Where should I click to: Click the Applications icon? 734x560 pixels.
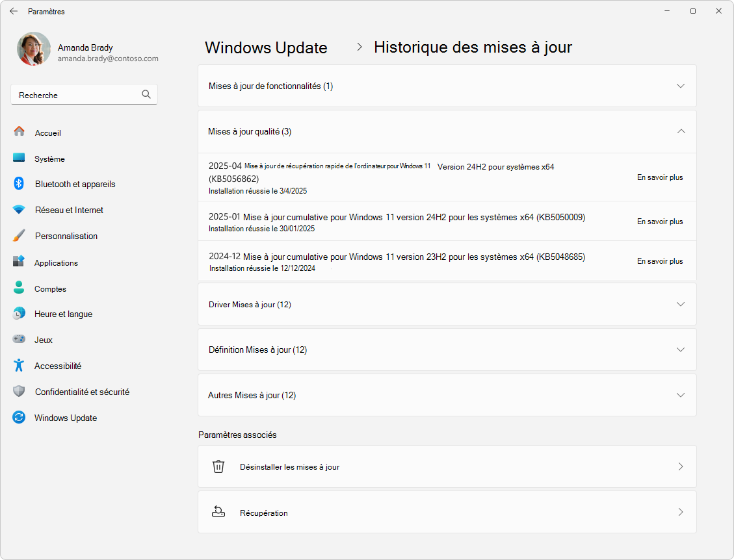[x=19, y=261]
